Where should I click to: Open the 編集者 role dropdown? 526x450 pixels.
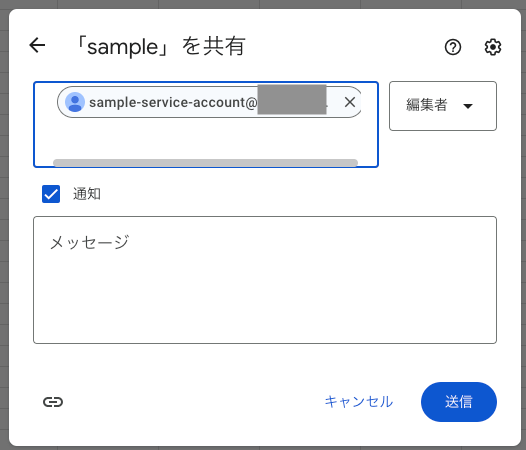pos(442,106)
